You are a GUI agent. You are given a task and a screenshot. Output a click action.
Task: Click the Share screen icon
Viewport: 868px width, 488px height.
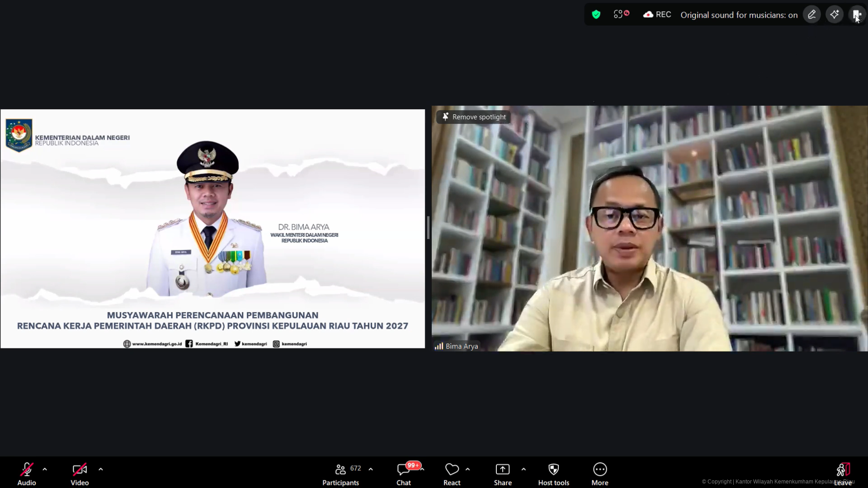(x=503, y=470)
